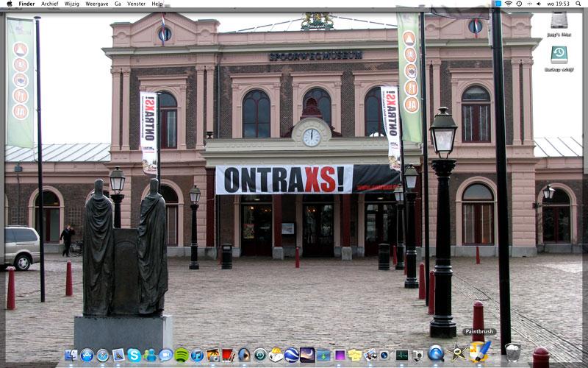Open the Venster menu
The width and height of the screenshot is (588, 368).
click(136, 4)
